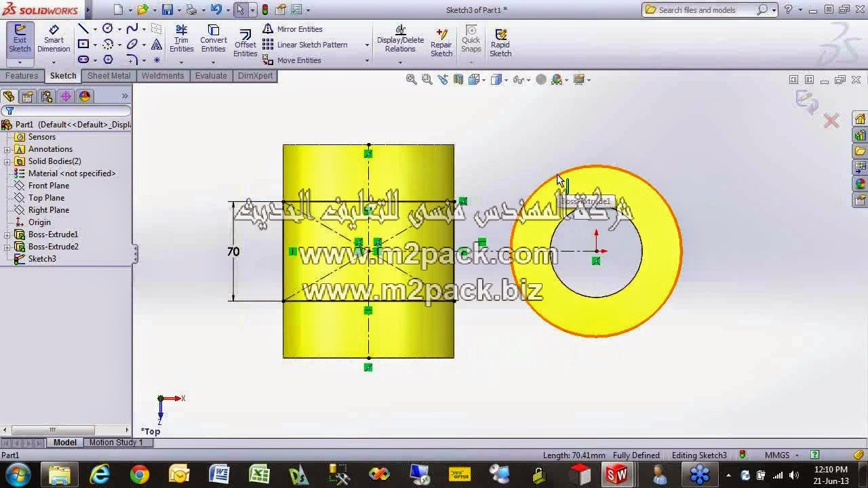
Task: Select the Straight Slot tool
Action: click(x=83, y=60)
